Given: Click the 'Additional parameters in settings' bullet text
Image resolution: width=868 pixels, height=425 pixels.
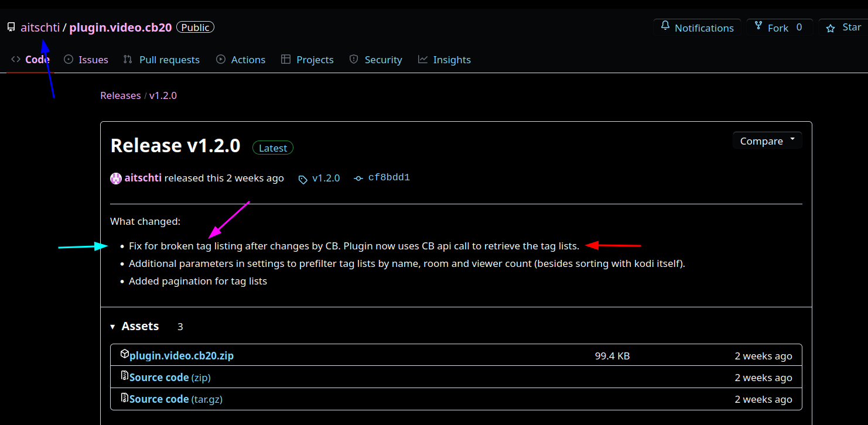Looking at the screenshot, I should click(407, 263).
